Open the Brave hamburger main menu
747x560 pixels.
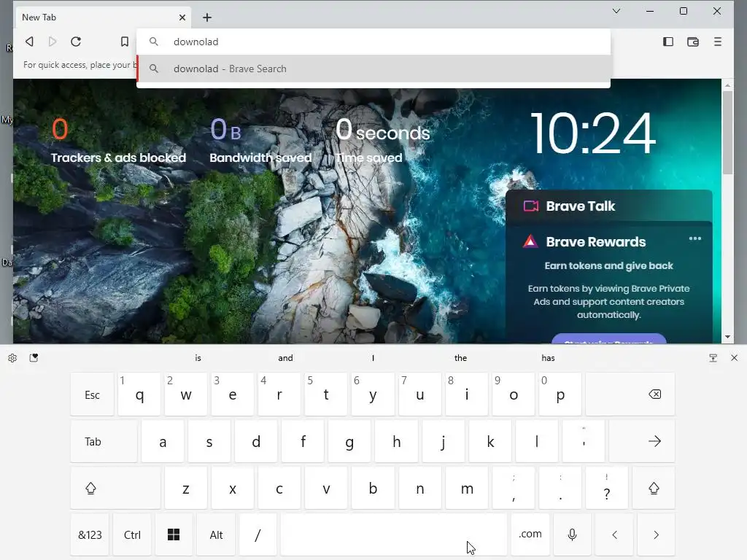click(718, 42)
